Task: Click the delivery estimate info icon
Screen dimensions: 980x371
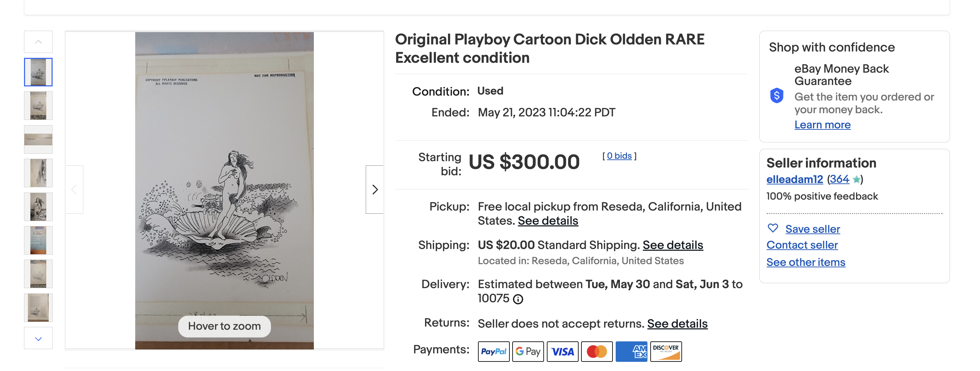Action: tap(518, 299)
